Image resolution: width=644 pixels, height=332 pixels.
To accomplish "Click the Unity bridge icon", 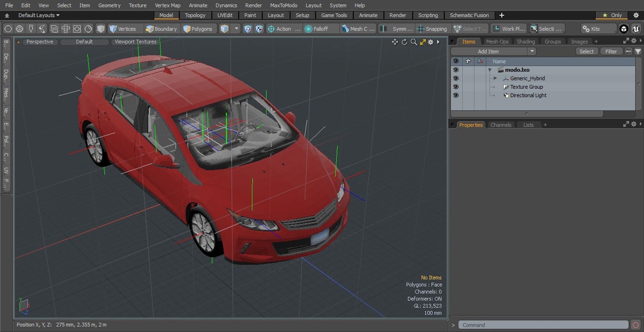I will click(624, 29).
